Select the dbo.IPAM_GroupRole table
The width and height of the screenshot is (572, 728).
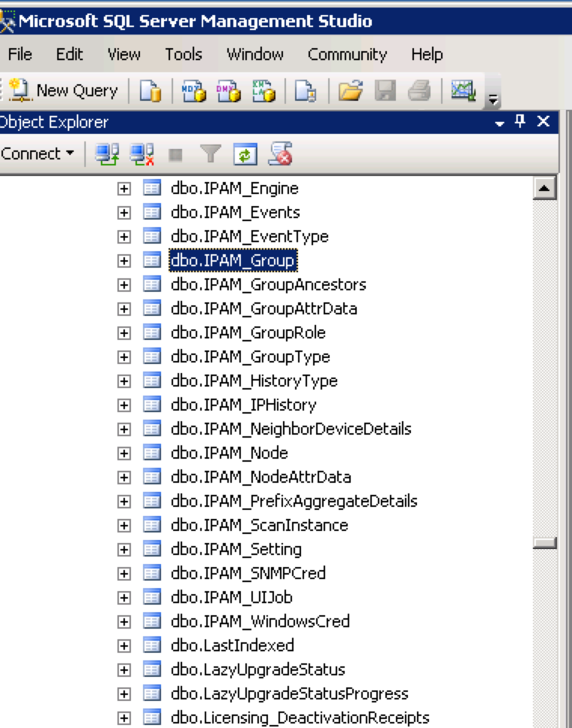click(248, 333)
